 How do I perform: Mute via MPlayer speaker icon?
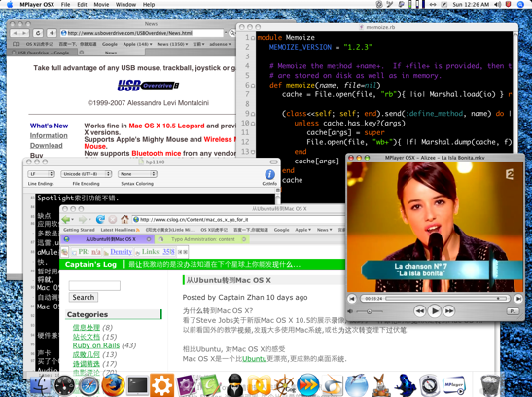[x=350, y=311]
